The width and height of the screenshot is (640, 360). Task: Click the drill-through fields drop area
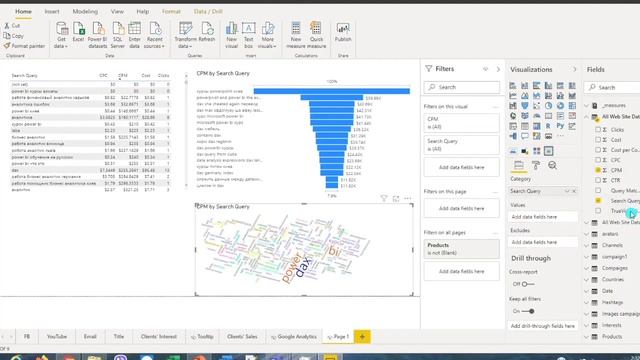click(x=542, y=326)
